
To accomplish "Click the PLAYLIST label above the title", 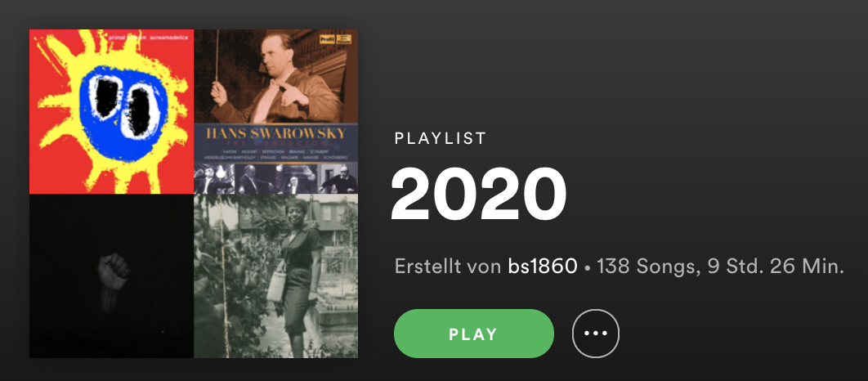I will 440,138.
